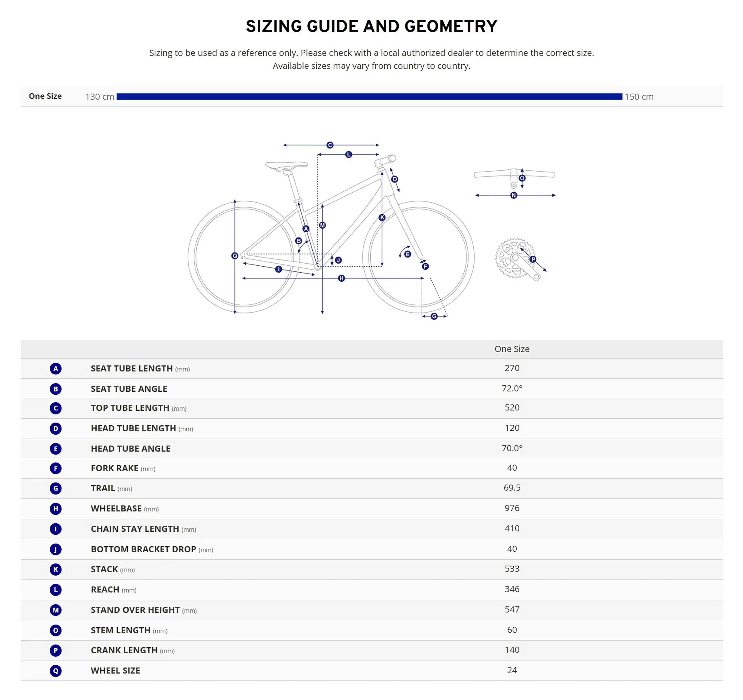Click the H wheelbase marker on the bike diagram
The width and height of the screenshot is (743, 700).
pyautogui.click(x=341, y=278)
